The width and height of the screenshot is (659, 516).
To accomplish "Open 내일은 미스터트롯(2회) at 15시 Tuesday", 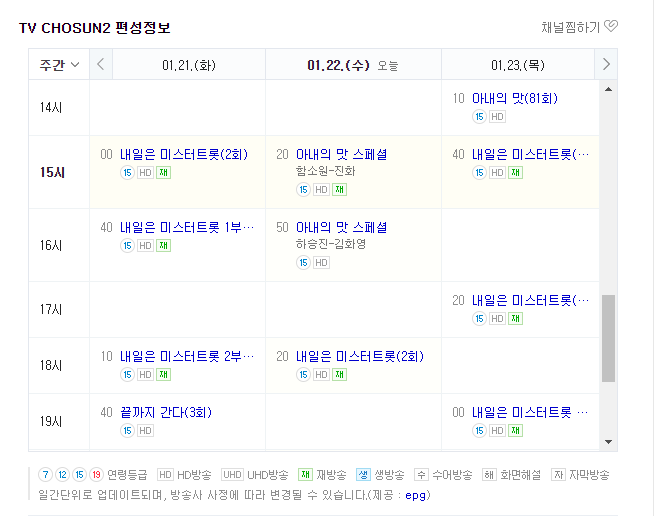I will point(183,154).
